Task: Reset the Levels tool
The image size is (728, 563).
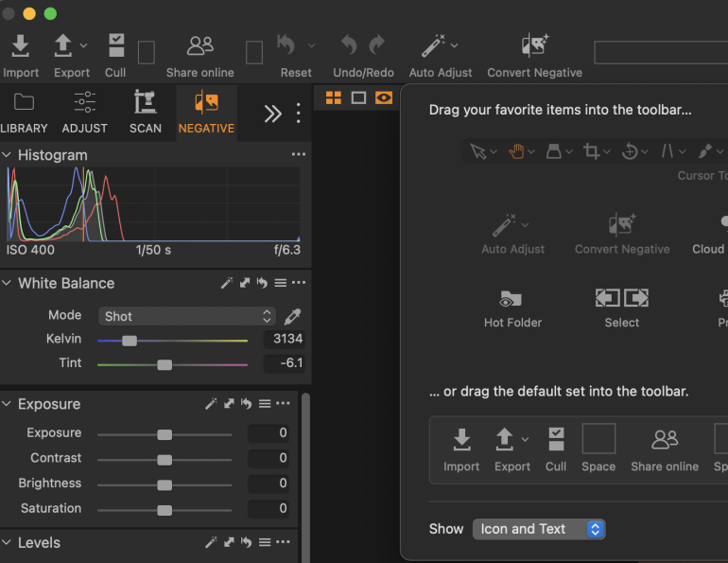Action: click(x=247, y=542)
